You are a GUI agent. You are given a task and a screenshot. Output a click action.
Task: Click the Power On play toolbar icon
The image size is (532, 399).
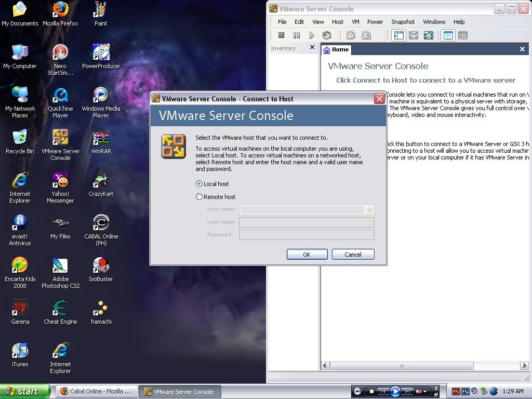[312, 35]
